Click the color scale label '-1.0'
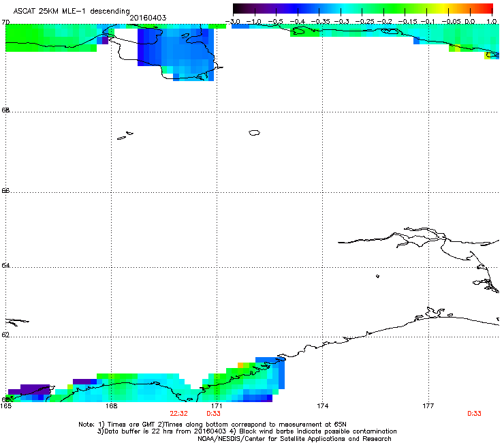The image size is (504, 443). 254,22
